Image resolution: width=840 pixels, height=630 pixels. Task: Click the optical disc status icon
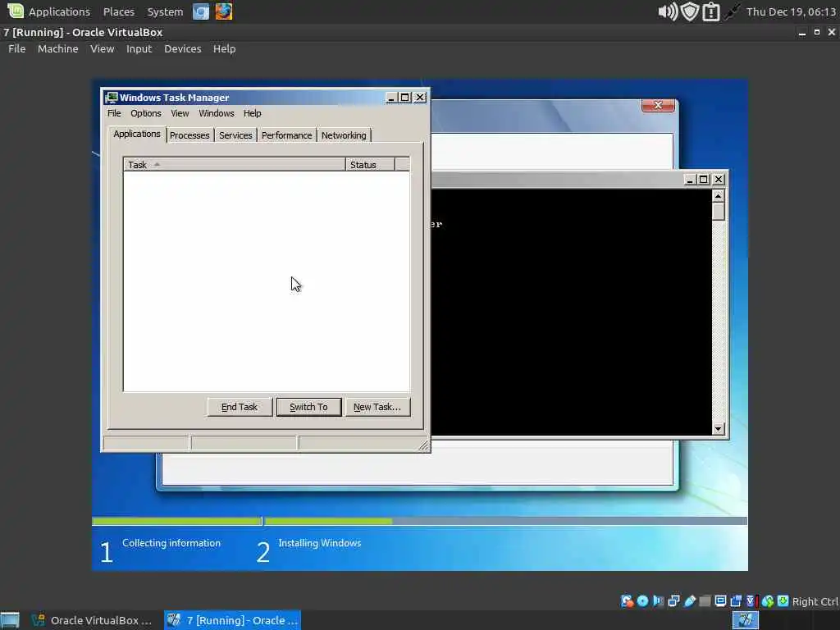(643, 601)
